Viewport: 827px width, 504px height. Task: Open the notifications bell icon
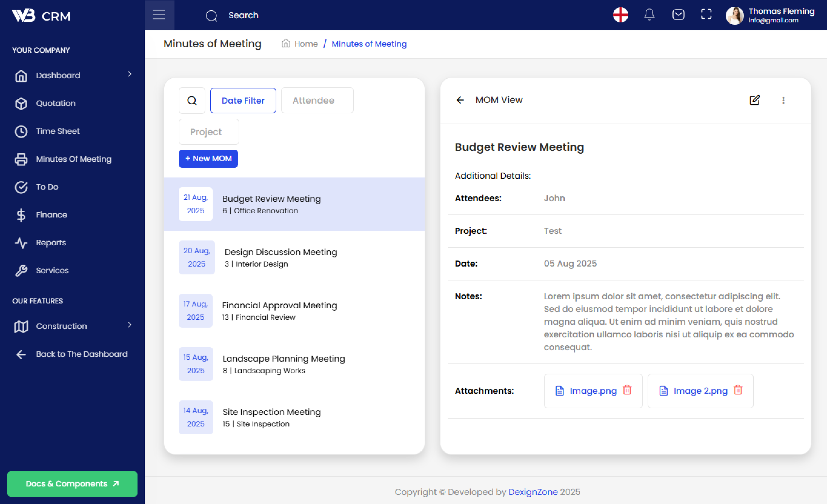coord(649,15)
